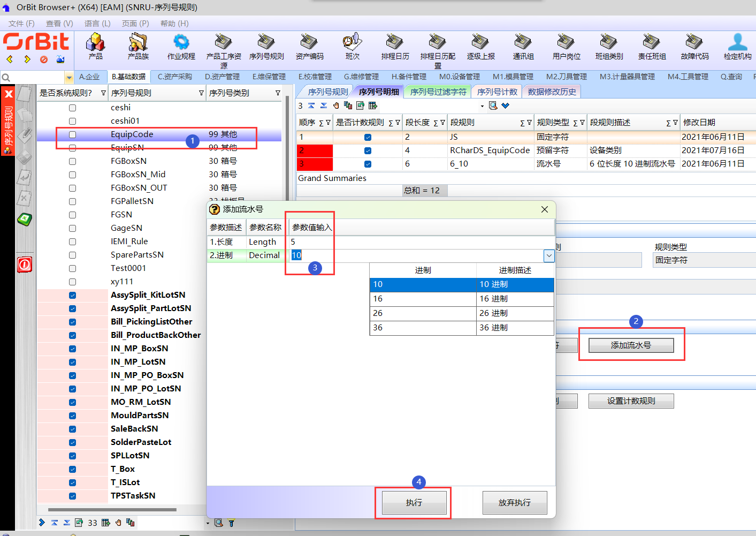Click the 放弃执行 button
The image size is (756, 536).
(514, 503)
